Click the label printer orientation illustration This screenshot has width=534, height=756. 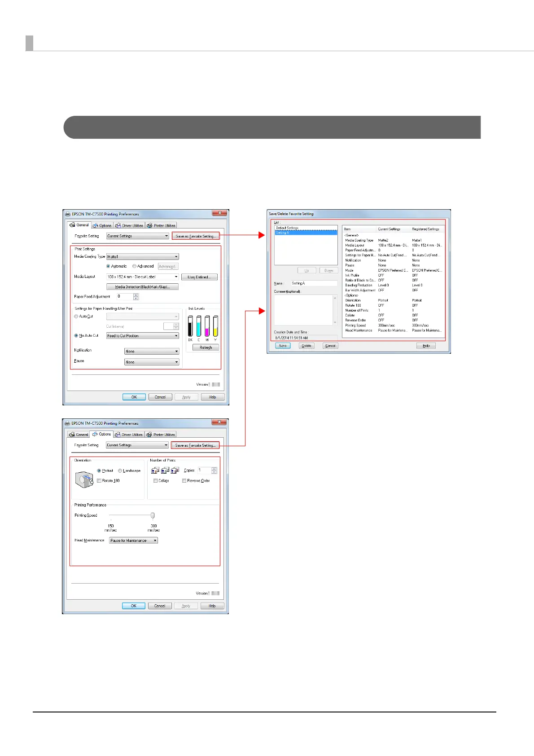click(x=84, y=479)
